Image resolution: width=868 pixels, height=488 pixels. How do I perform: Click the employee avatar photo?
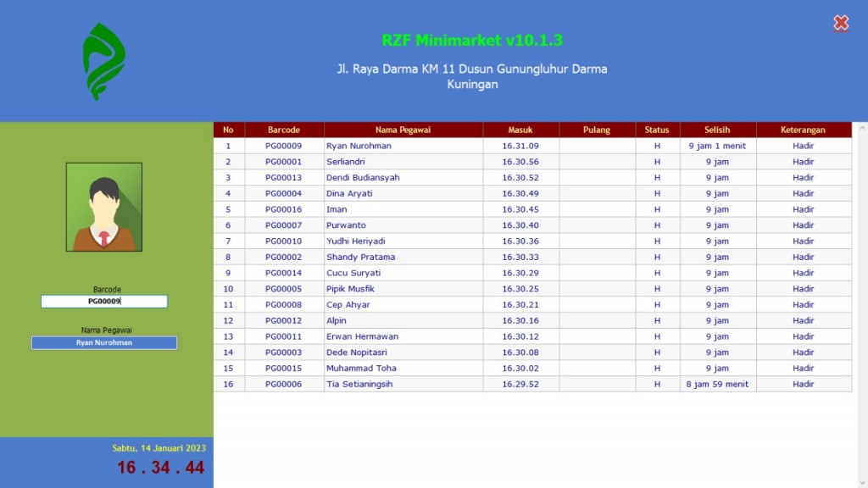(104, 207)
